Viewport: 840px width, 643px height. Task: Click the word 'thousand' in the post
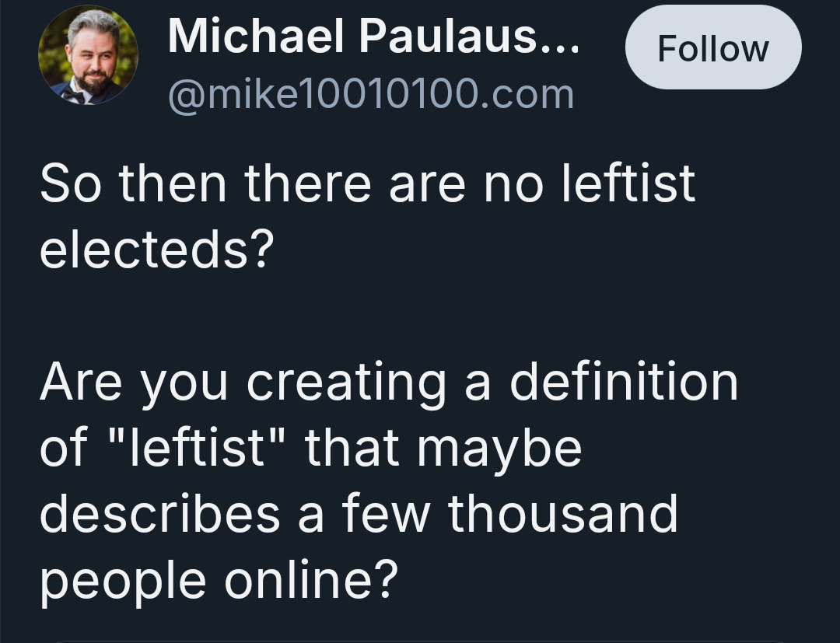562,513
